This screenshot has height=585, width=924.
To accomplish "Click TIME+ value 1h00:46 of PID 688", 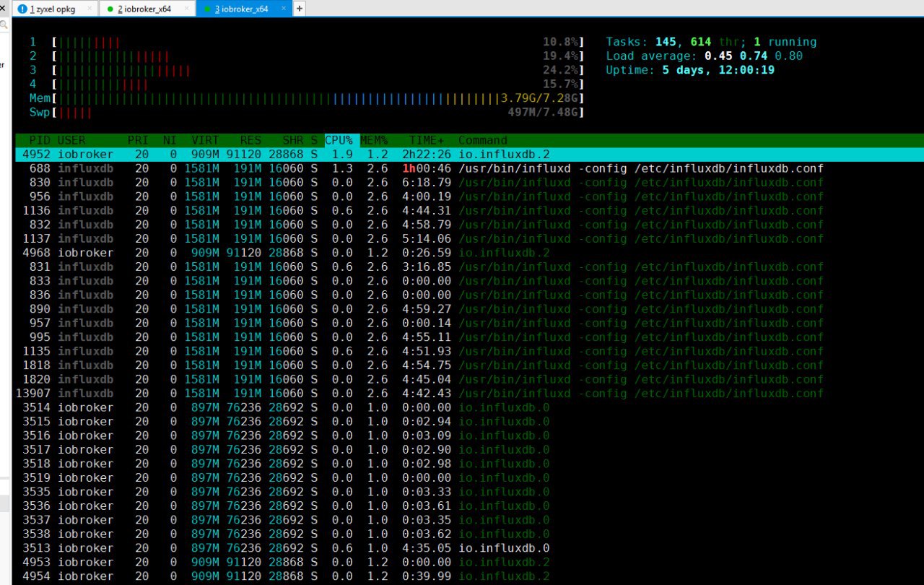I will [427, 168].
